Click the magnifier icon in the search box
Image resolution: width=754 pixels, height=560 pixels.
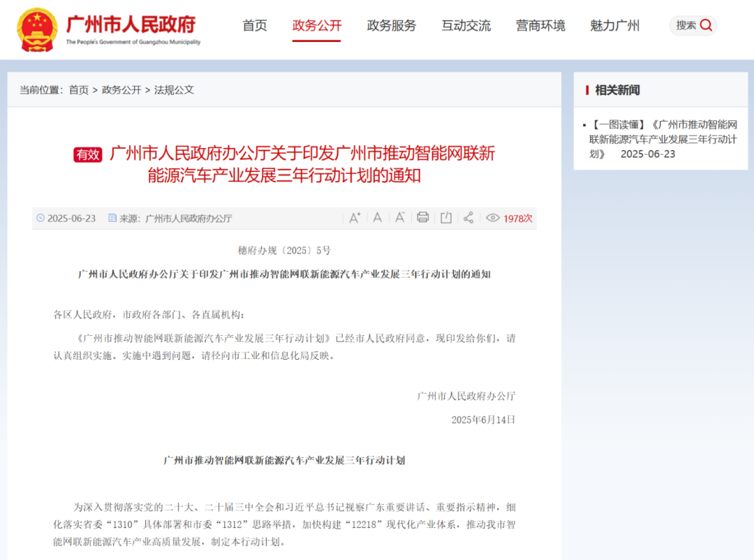[705, 25]
